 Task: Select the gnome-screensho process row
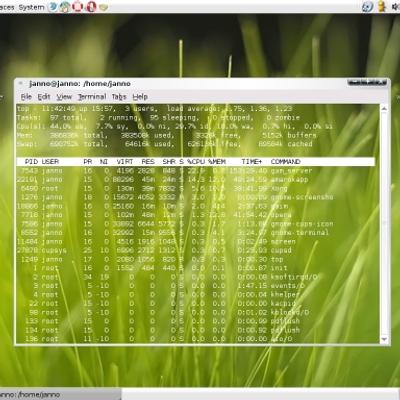coord(196,197)
